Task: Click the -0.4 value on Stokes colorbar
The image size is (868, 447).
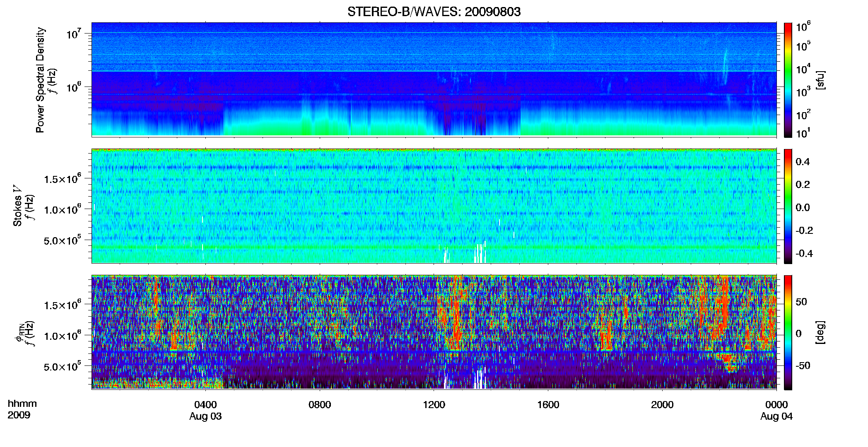Action: point(804,253)
